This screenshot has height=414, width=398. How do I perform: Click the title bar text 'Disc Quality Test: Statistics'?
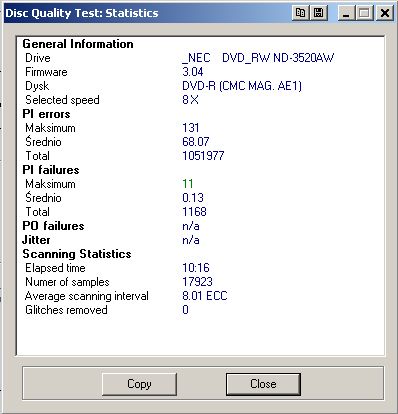coord(82,13)
